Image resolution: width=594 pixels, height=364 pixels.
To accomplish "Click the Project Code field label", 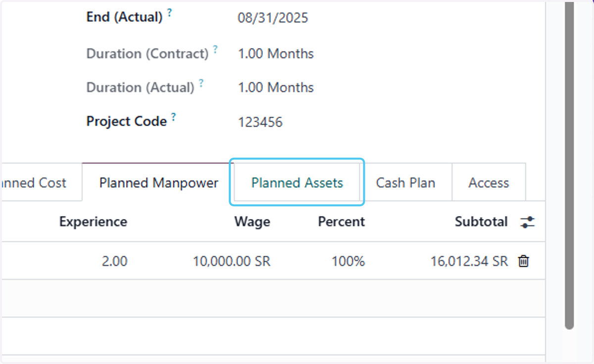I will [127, 121].
